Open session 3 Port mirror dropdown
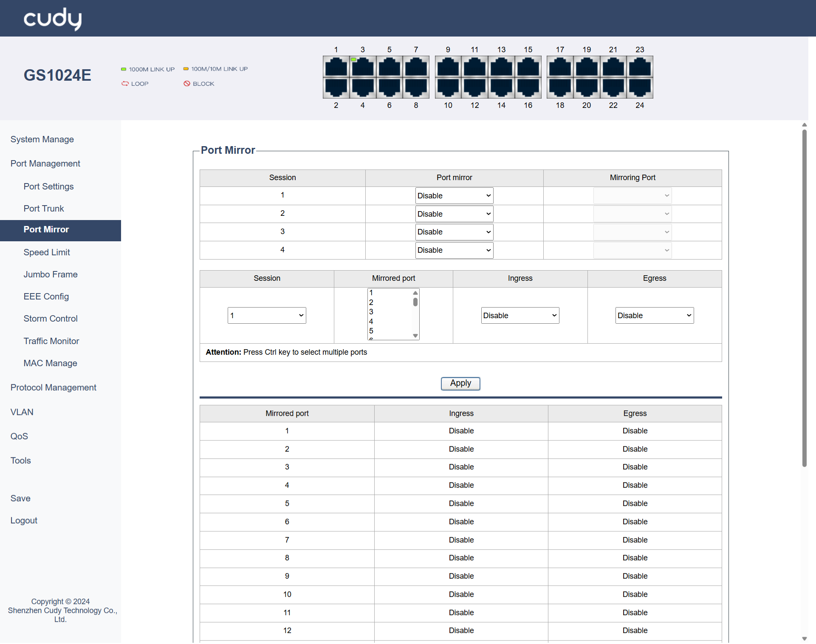This screenshot has height=644, width=816. pyautogui.click(x=454, y=232)
